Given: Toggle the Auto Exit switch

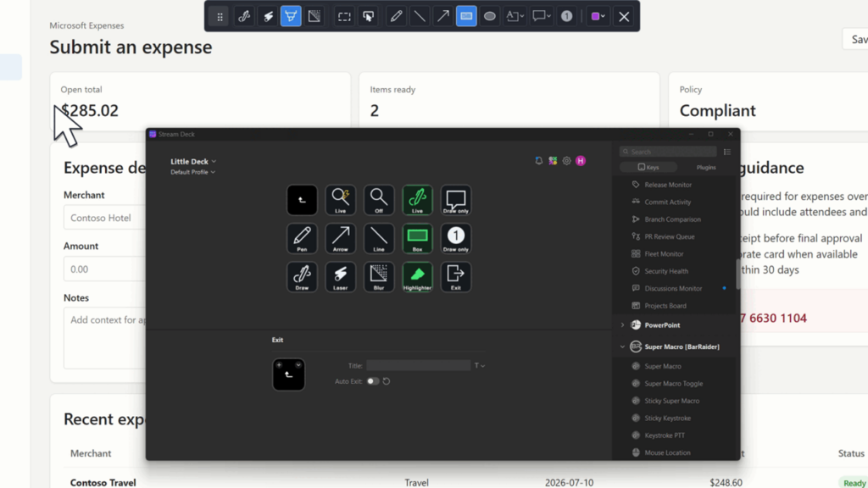Looking at the screenshot, I should 373,381.
